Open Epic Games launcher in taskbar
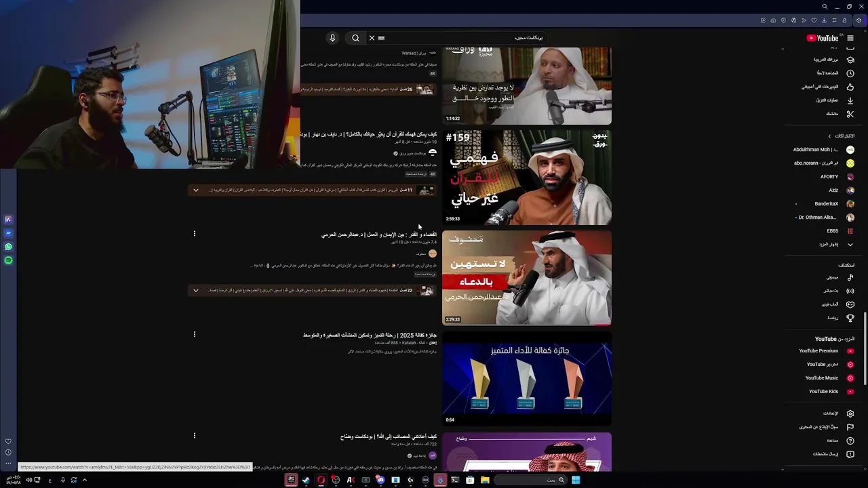 point(291,480)
